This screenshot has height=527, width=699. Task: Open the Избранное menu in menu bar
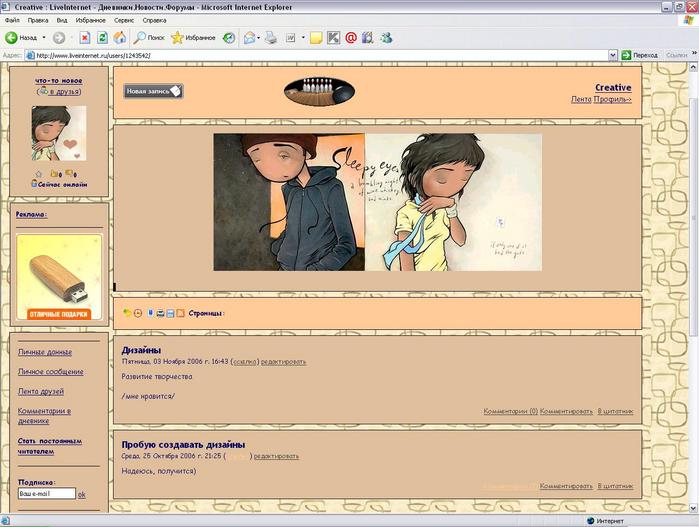(90, 20)
